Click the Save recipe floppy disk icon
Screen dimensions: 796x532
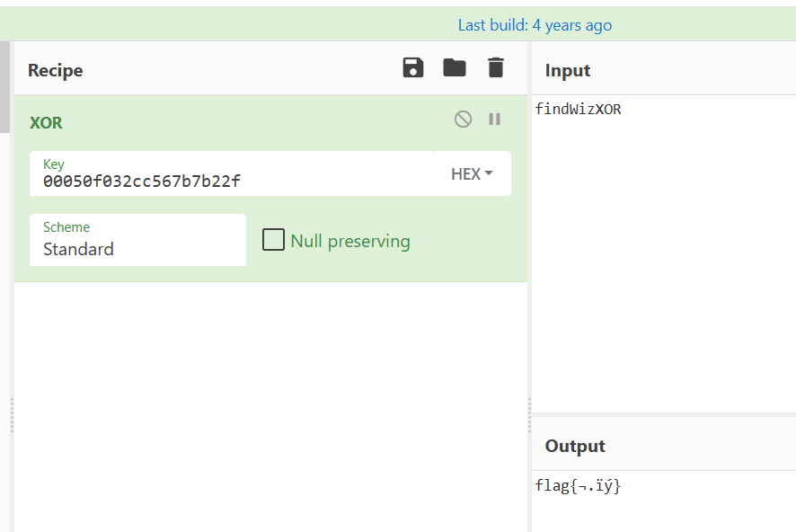(413, 68)
